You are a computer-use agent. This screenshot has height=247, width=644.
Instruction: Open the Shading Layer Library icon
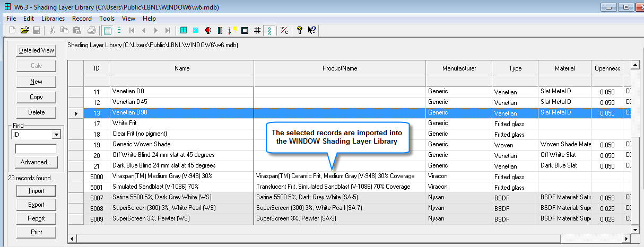click(x=269, y=30)
